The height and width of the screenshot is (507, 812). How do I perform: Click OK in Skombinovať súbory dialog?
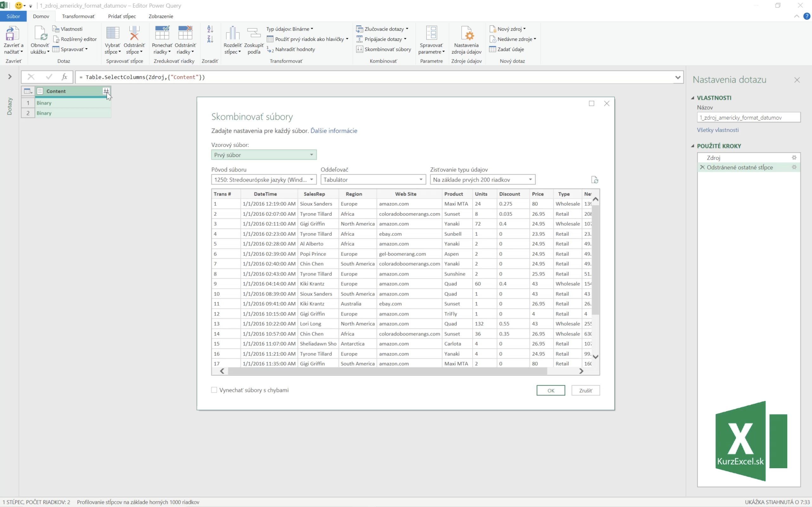click(551, 390)
